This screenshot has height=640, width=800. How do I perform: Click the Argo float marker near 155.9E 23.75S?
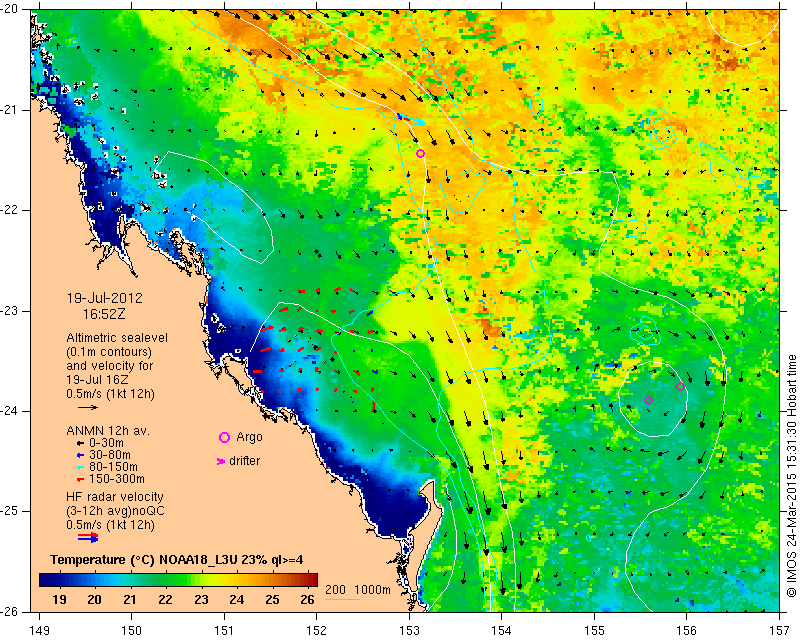(x=680, y=386)
